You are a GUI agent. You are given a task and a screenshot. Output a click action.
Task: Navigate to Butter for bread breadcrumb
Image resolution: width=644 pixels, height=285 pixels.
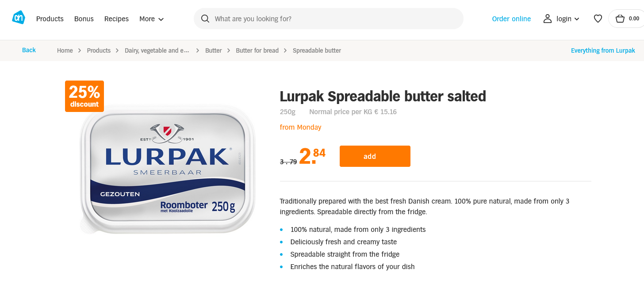(x=257, y=50)
